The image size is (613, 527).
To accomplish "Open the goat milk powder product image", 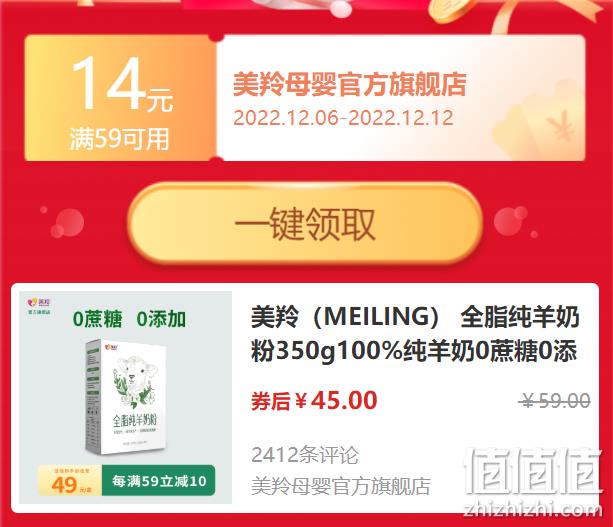I will 125,397.
